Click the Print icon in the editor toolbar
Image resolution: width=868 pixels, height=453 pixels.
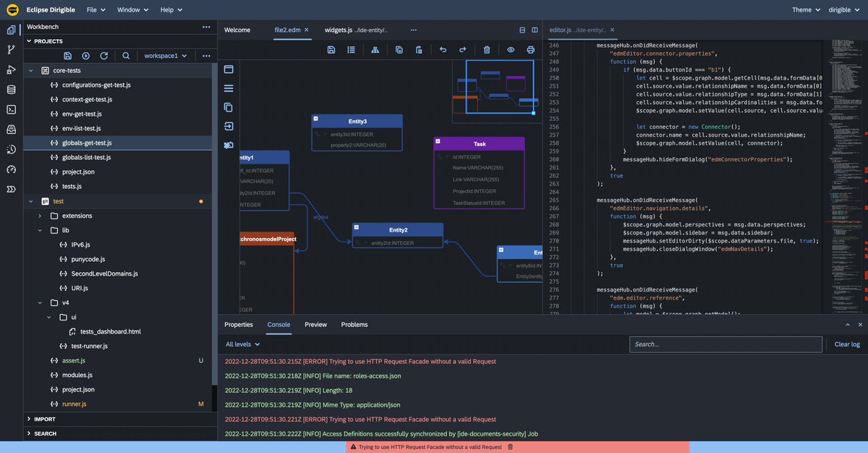coord(531,50)
